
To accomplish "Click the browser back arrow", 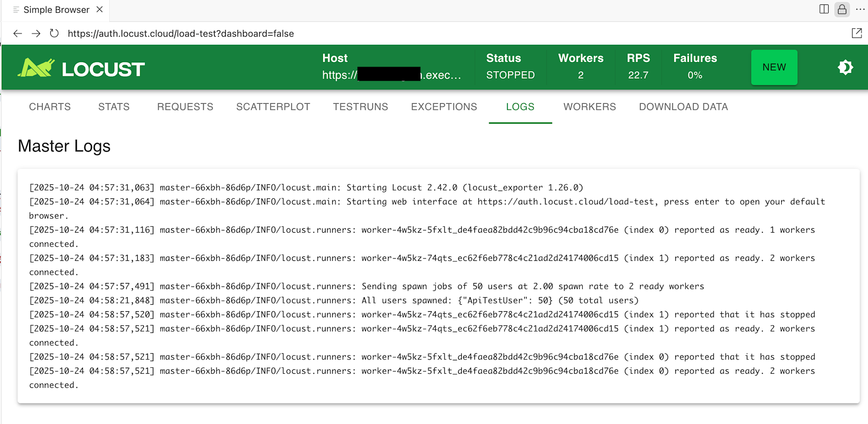I will click(17, 33).
